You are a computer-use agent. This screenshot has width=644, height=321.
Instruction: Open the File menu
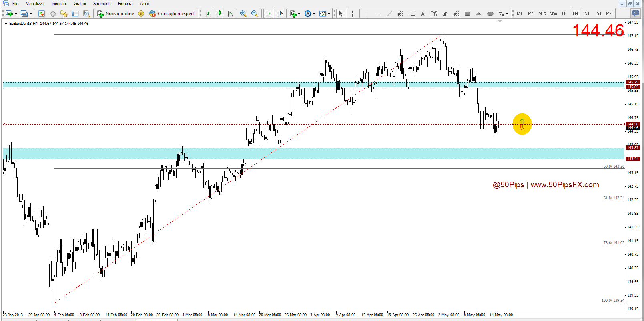tap(16, 4)
